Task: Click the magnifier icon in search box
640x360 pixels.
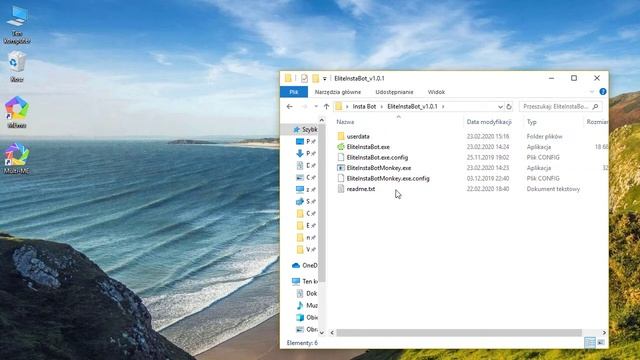Action: (596, 107)
